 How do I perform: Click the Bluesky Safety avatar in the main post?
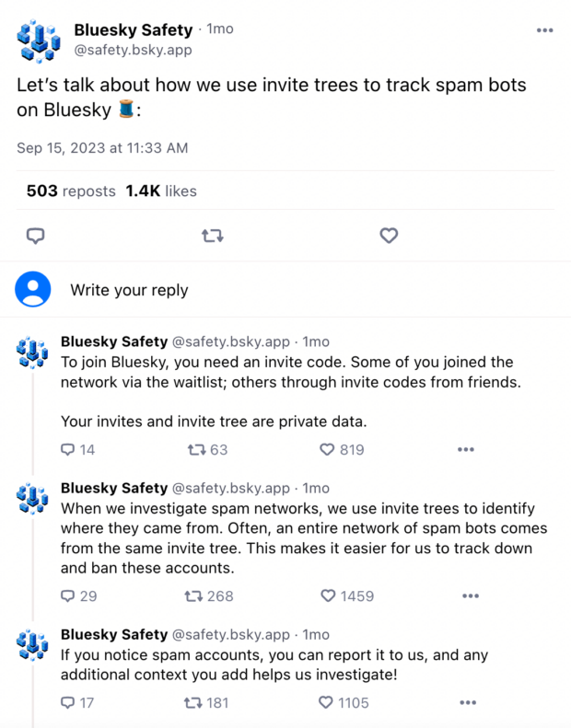coord(38,40)
